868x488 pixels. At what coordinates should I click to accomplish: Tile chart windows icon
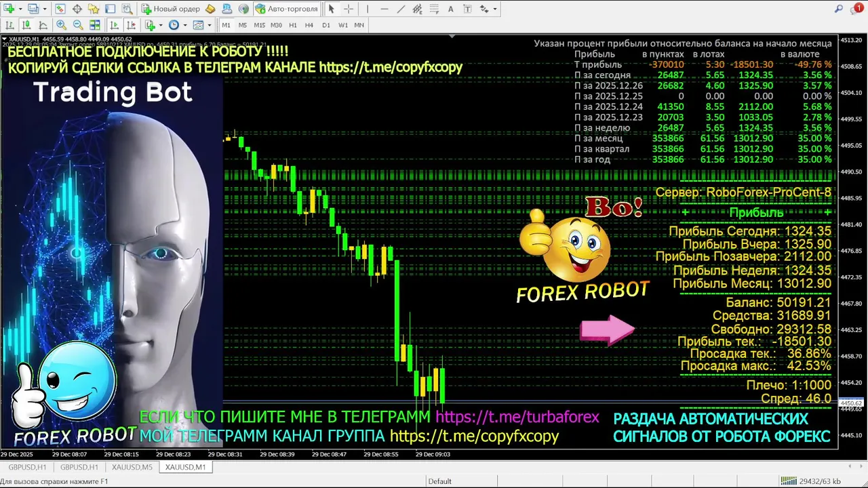(x=95, y=25)
